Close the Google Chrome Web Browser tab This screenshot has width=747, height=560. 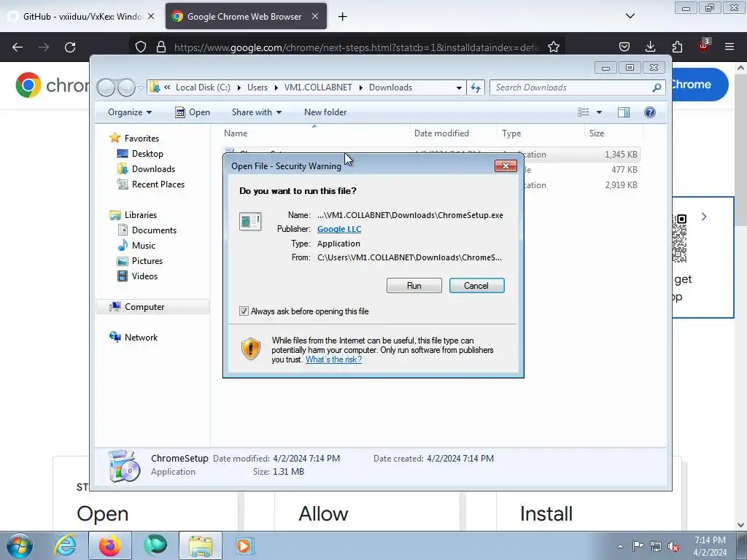click(315, 16)
